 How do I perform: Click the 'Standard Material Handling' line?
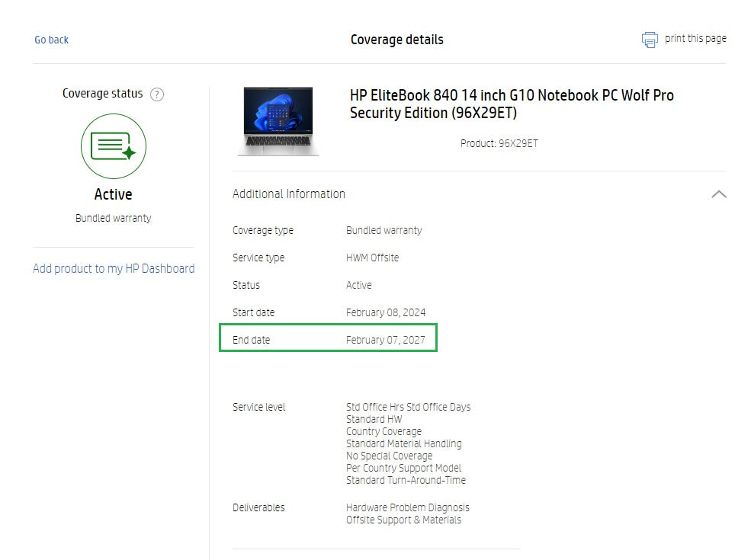click(404, 443)
